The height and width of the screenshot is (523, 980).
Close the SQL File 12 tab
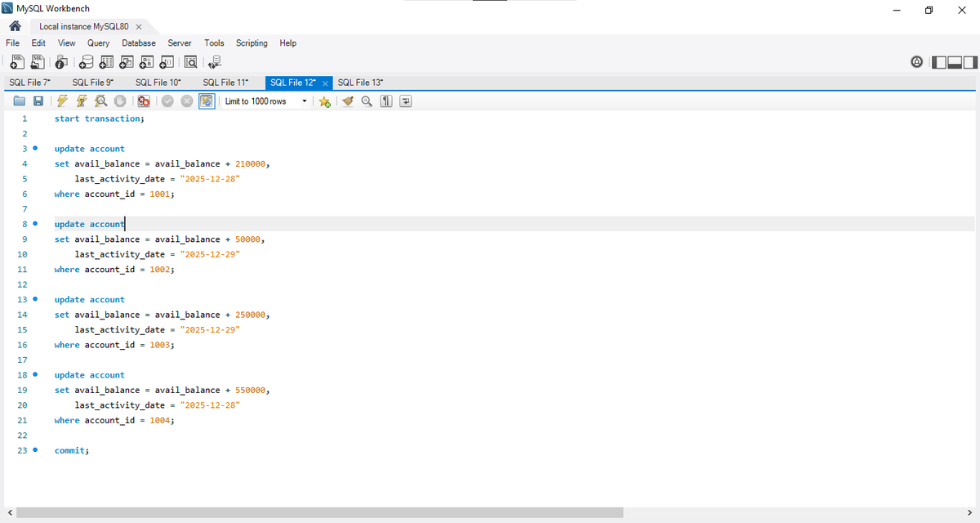325,83
